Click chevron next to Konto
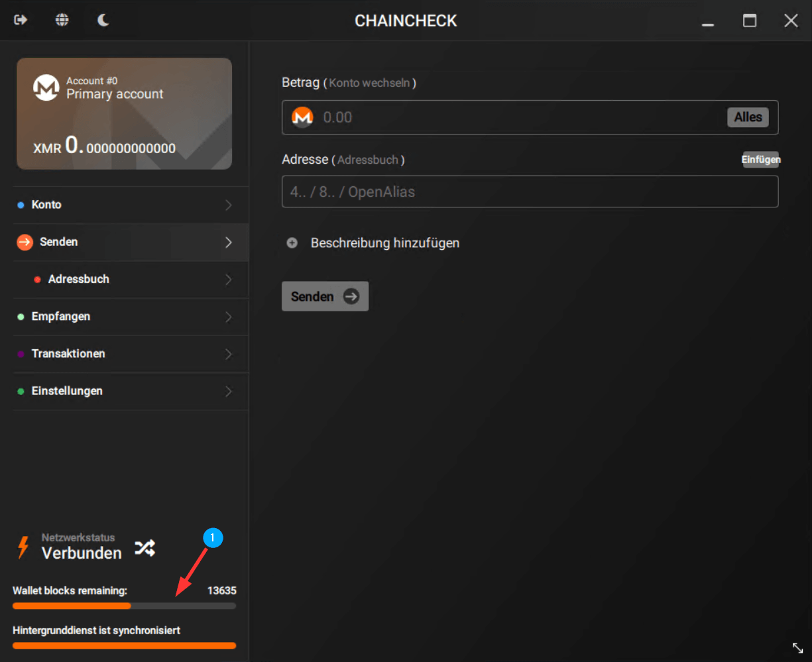Image resolution: width=812 pixels, height=662 pixels. 229,205
